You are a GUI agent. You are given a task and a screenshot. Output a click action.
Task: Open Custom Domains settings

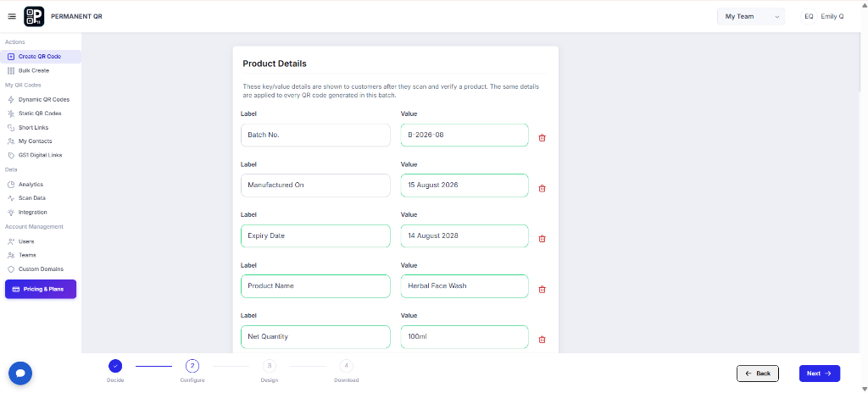click(41, 269)
